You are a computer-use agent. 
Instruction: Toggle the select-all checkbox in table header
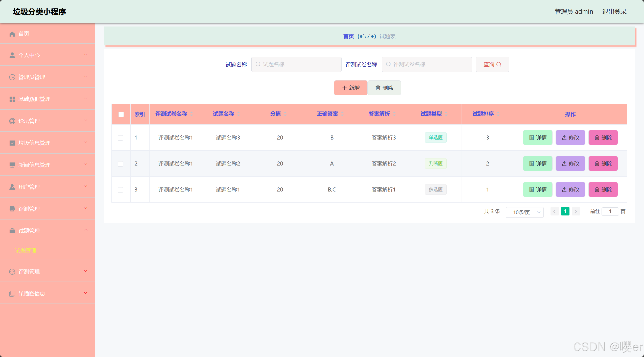(x=121, y=114)
